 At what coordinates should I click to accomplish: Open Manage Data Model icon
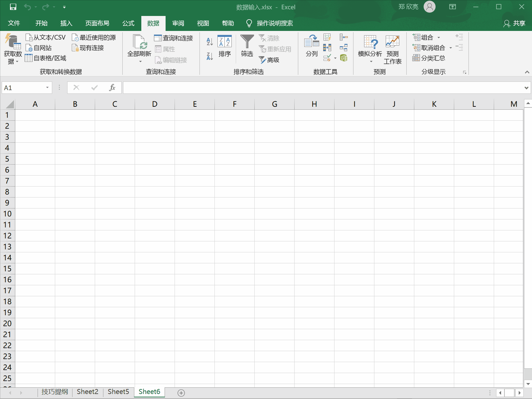[343, 58]
